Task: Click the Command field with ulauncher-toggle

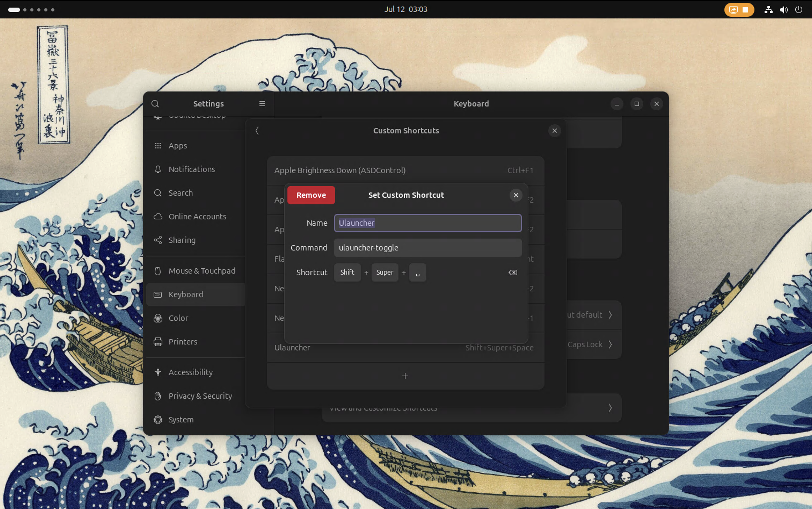Action: tap(427, 248)
